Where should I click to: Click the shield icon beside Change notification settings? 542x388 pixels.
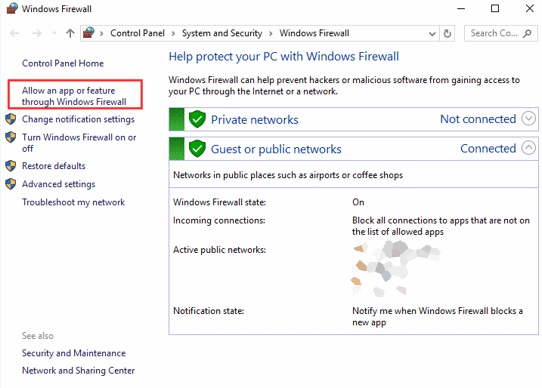[11, 119]
